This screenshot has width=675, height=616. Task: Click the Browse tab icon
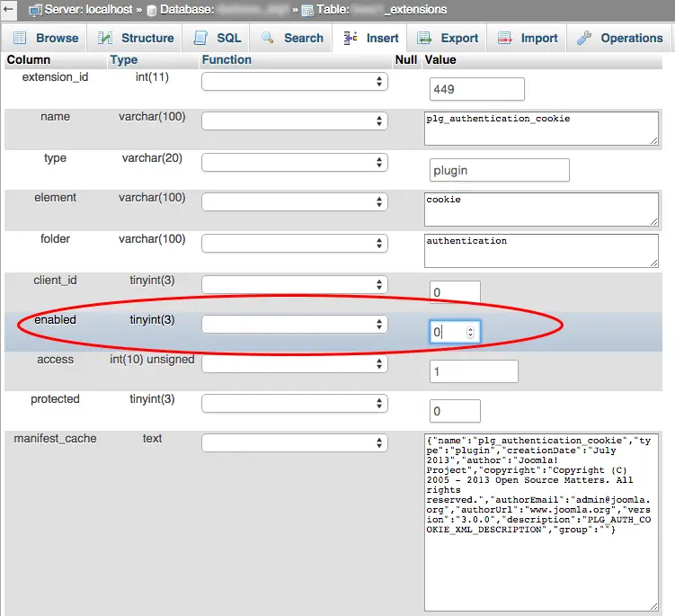[x=20, y=38]
